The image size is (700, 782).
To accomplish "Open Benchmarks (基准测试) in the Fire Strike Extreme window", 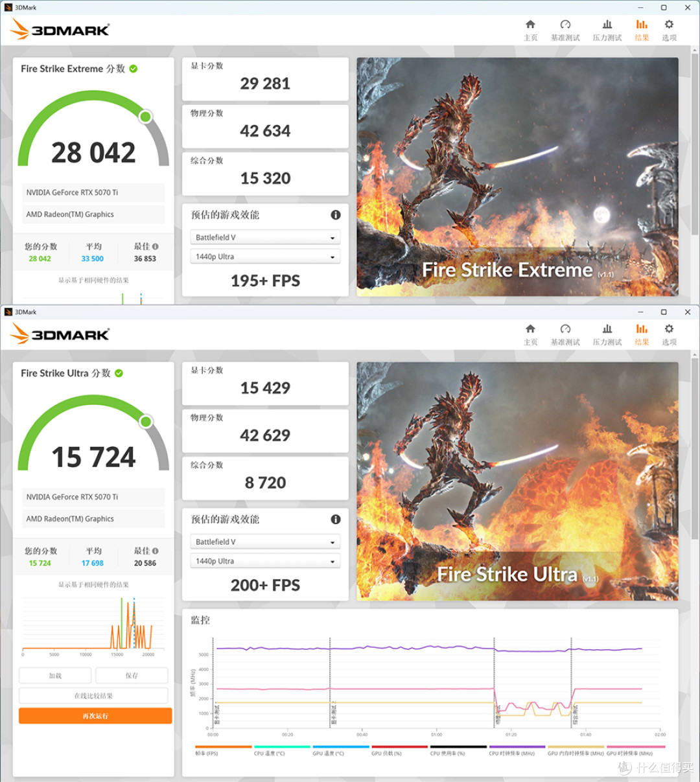I will 565,30.
